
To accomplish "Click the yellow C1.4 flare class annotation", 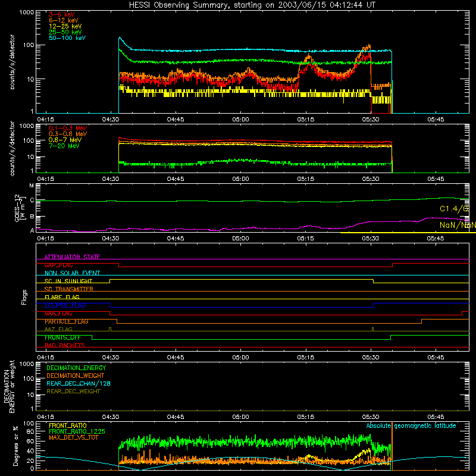I will click(x=454, y=209).
